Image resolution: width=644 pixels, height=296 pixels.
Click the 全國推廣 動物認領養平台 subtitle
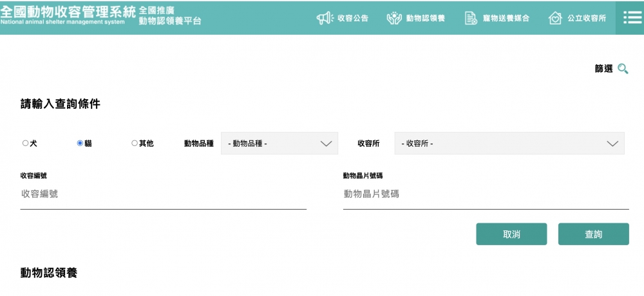170,16
